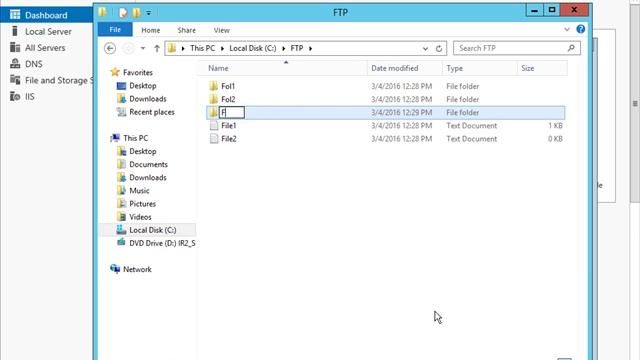Expand the arrow after FTP breadcrumb
The width and height of the screenshot is (640, 360).
311,48
